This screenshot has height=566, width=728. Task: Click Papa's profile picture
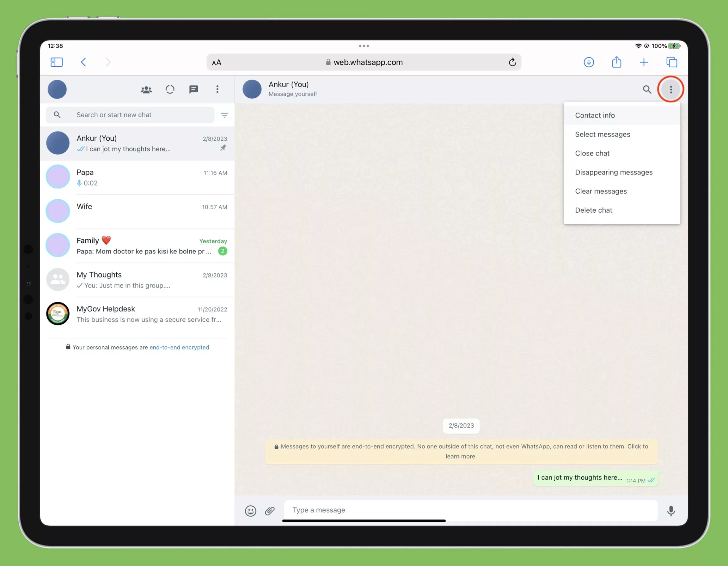click(58, 177)
